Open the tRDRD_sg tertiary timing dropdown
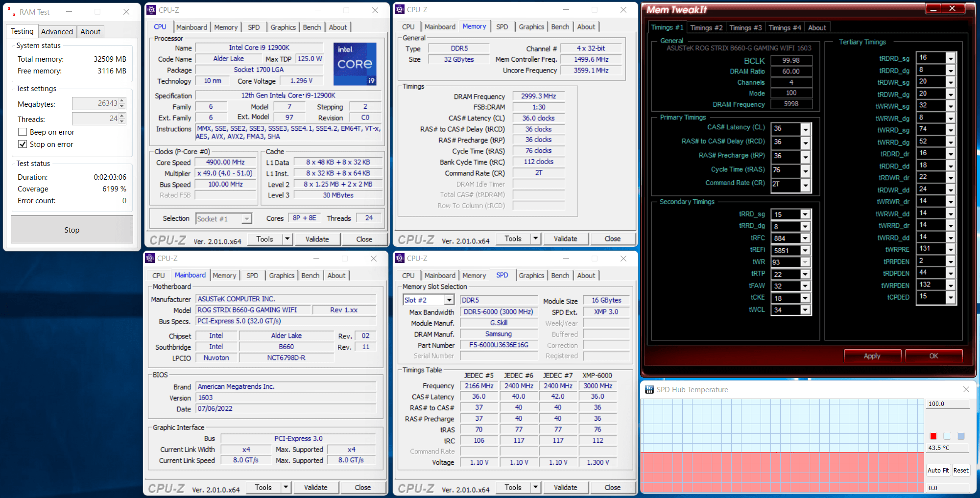This screenshot has height=498, width=980. [951, 58]
